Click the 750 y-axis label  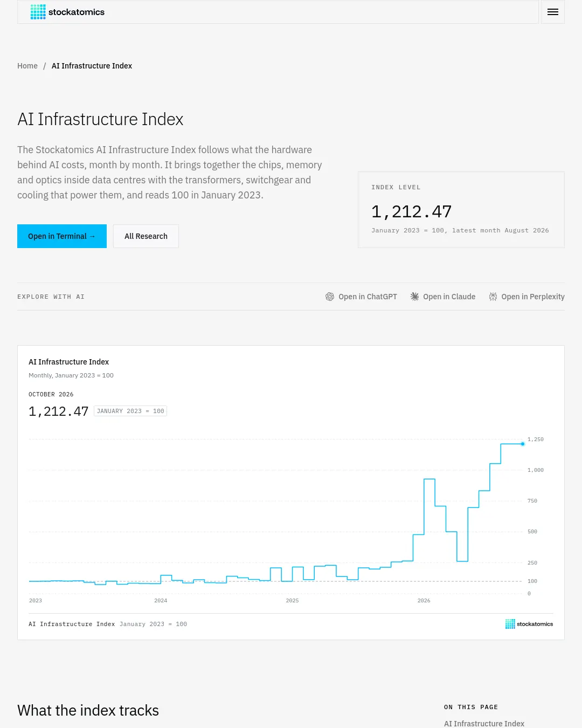coord(532,501)
